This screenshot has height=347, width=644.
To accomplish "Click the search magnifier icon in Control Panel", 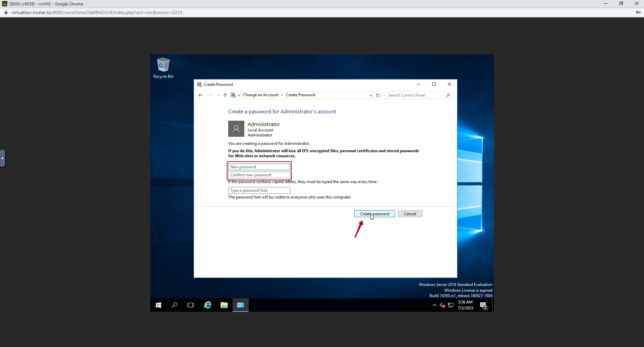I will (448, 95).
